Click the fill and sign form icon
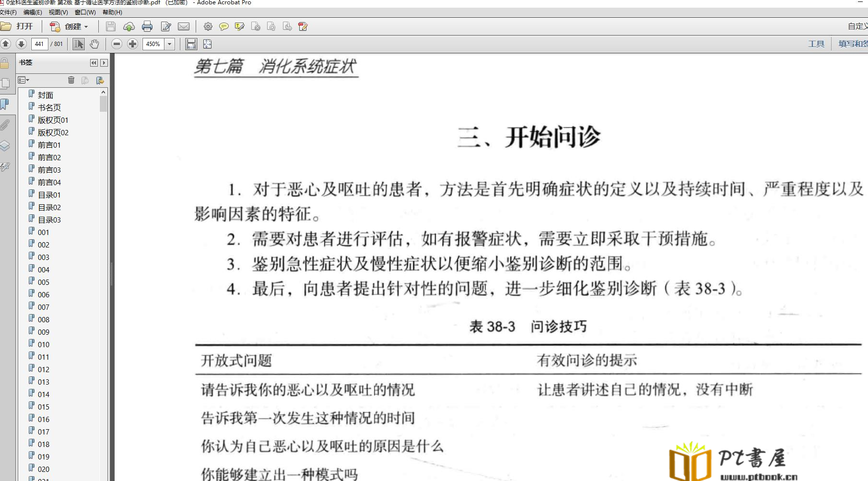This screenshot has width=868, height=481. pos(303,26)
